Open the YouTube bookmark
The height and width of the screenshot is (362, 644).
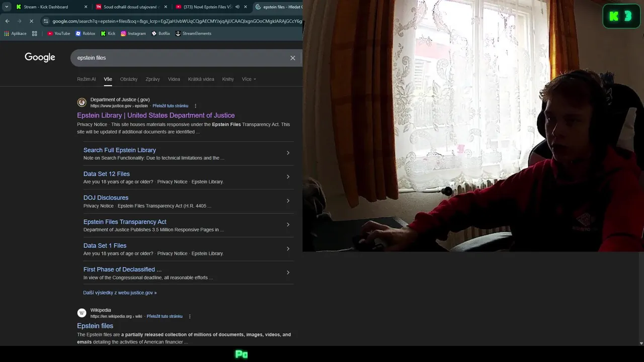[59, 34]
